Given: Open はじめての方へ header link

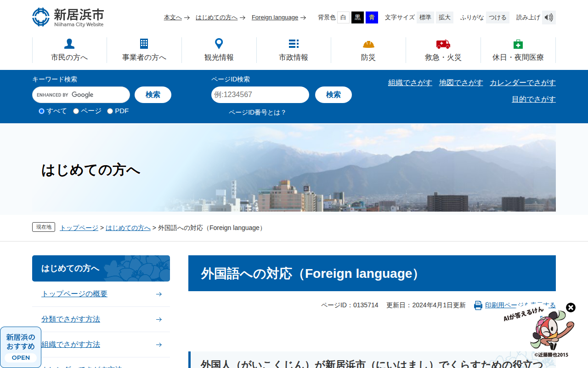Looking at the screenshot, I should click(216, 17).
